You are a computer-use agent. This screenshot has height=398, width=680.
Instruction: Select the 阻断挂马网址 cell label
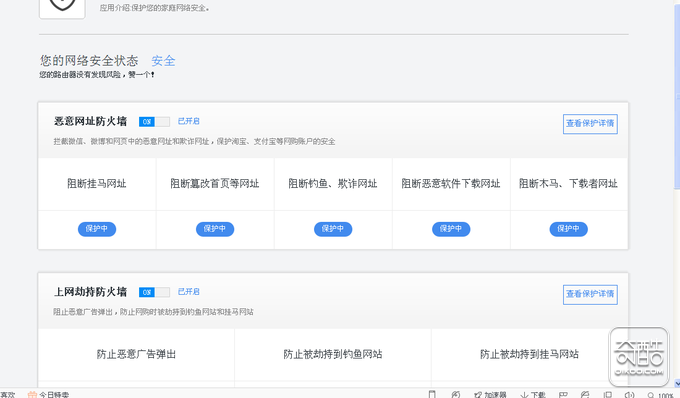coord(97,184)
